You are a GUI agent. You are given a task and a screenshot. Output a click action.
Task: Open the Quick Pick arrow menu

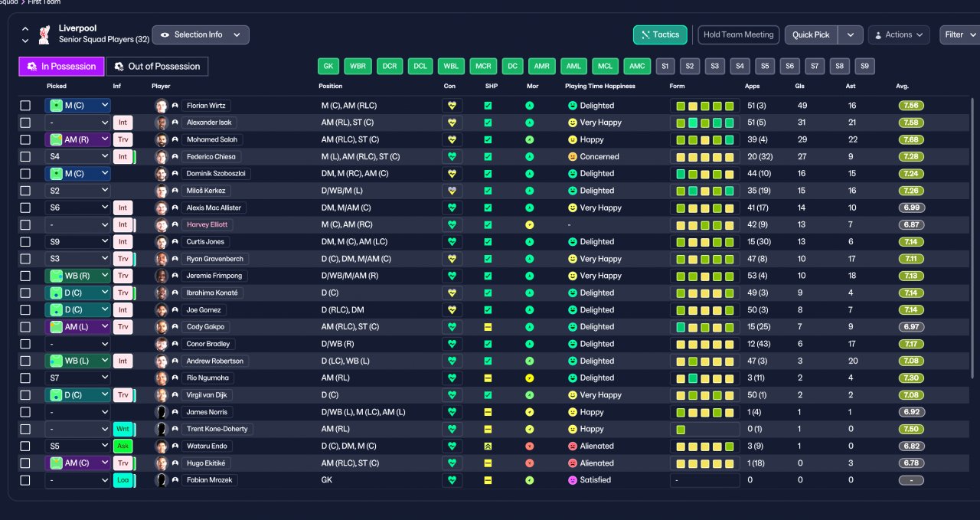click(850, 34)
